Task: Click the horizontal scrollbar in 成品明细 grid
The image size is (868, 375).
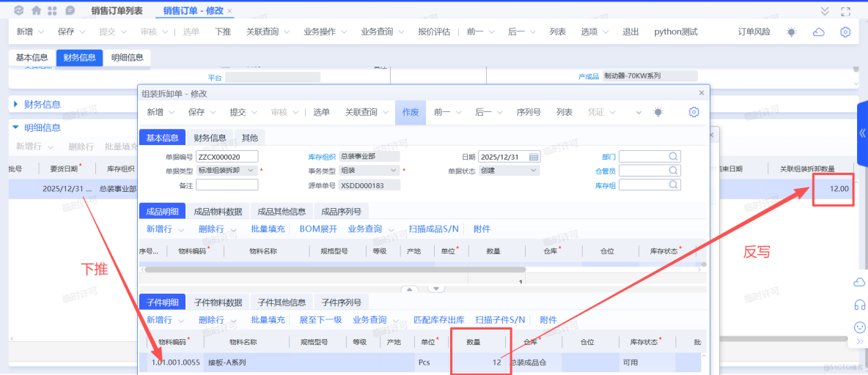Action: [x=335, y=270]
